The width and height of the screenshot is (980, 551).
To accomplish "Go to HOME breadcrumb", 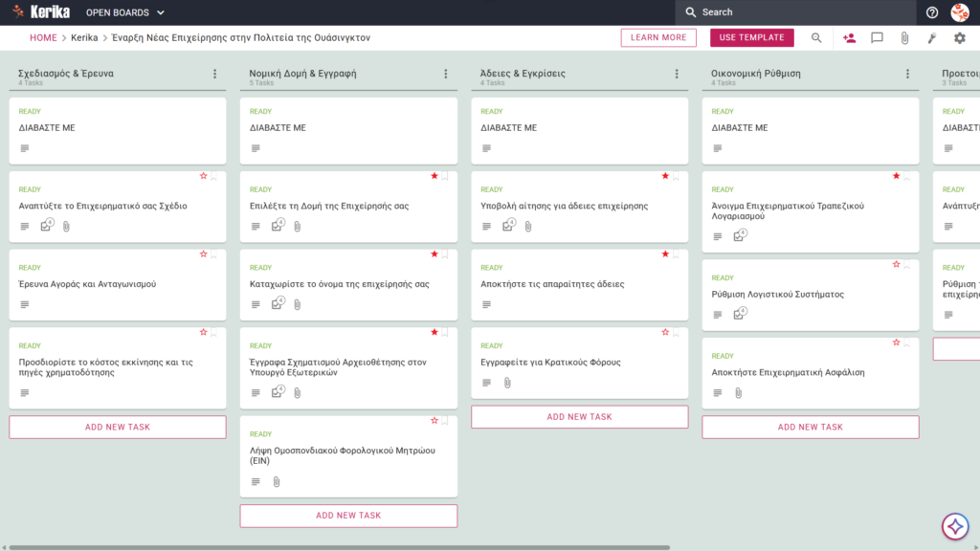I will [43, 37].
